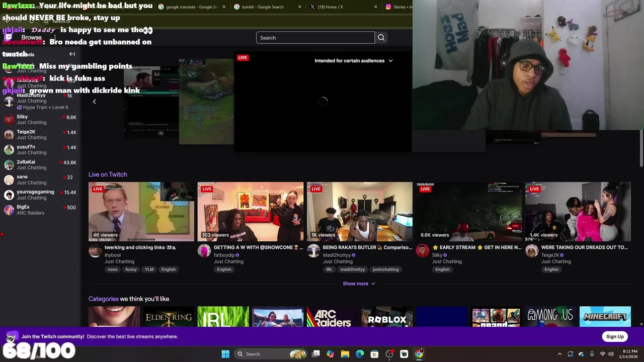Open the Among Us category tile
The width and height of the screenshot is (644, 362).
550,317
